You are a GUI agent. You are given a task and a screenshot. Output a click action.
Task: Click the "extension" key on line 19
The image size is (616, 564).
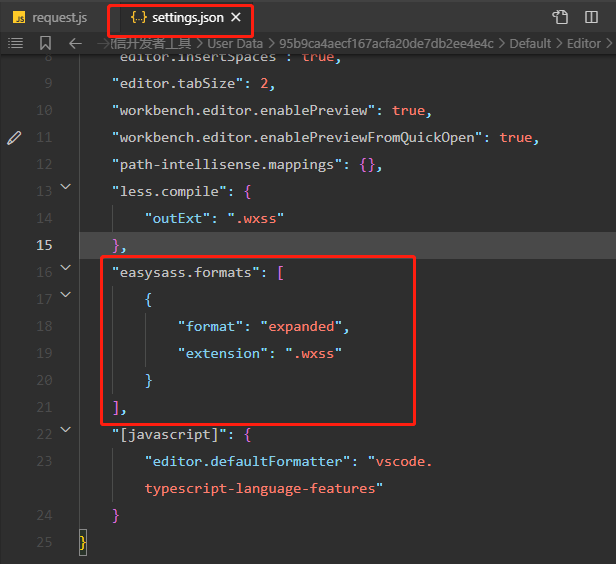pyautogui.click(x=223, y=354)
